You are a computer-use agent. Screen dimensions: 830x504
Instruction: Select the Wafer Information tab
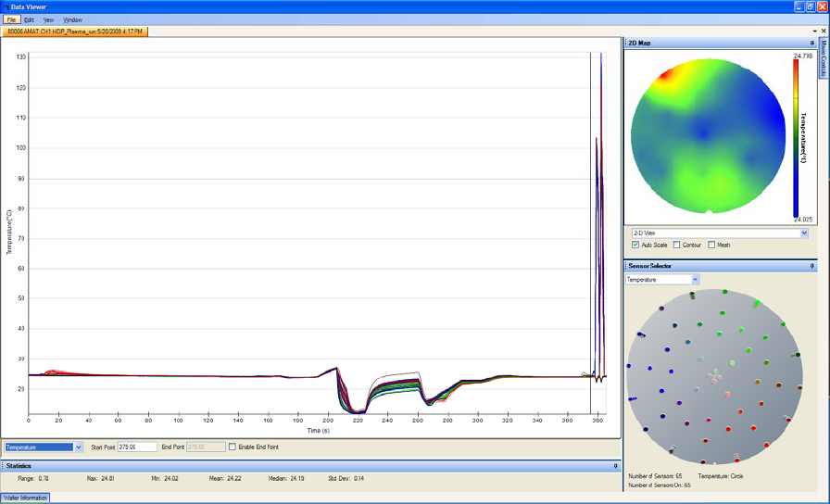tap(24, 498)
